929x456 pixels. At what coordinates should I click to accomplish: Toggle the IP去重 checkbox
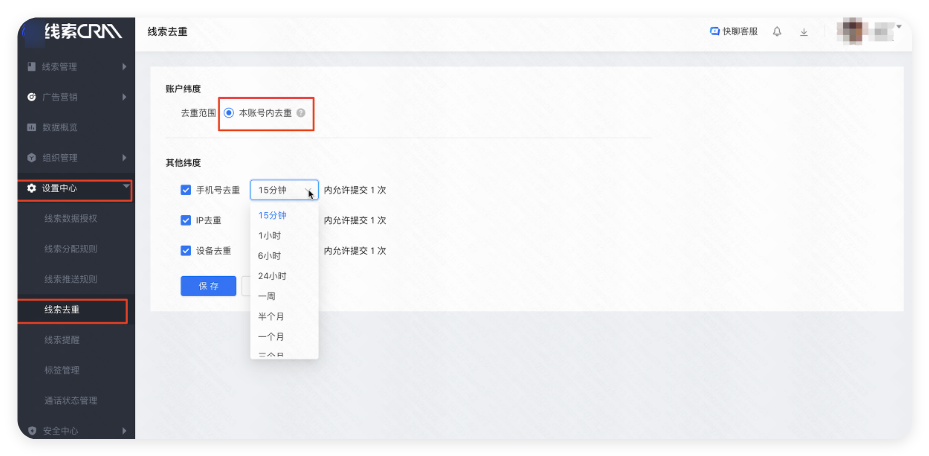click(185, 220)
